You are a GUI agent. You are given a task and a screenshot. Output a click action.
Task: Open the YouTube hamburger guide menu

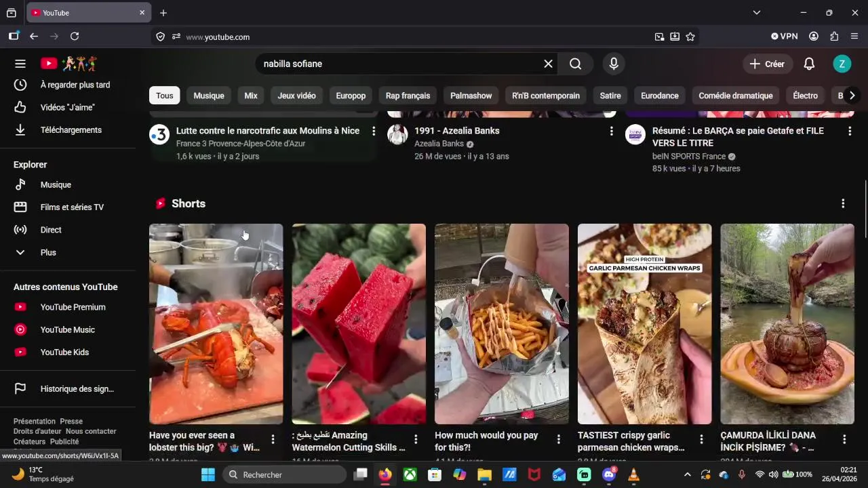point(20,64)
